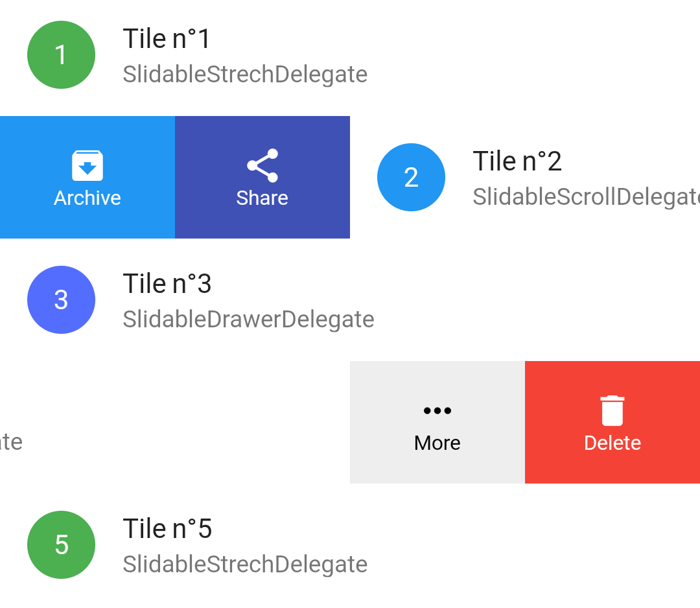Click green avatar circle numbered 1
The image size is (700, 608).
point(61,55)
